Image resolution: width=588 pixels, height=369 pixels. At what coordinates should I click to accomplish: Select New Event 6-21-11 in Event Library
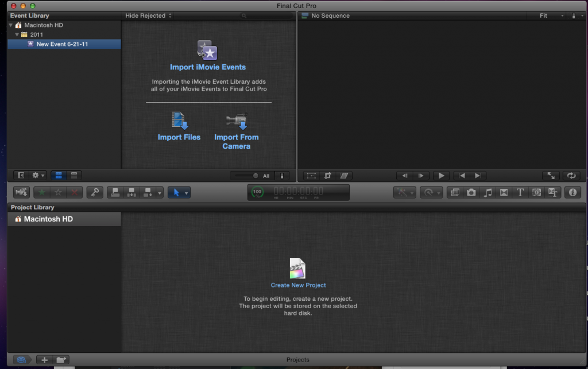pyautogui.click(x=62, y=44)
